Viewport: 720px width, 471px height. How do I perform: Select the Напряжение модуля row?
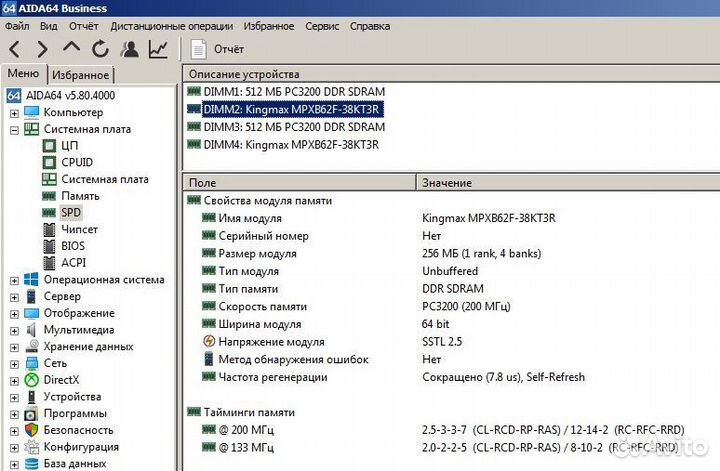451,342
